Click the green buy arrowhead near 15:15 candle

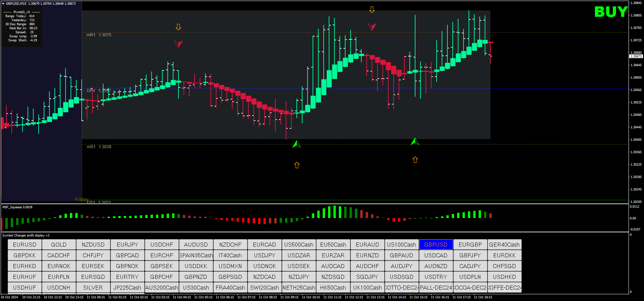415,142
